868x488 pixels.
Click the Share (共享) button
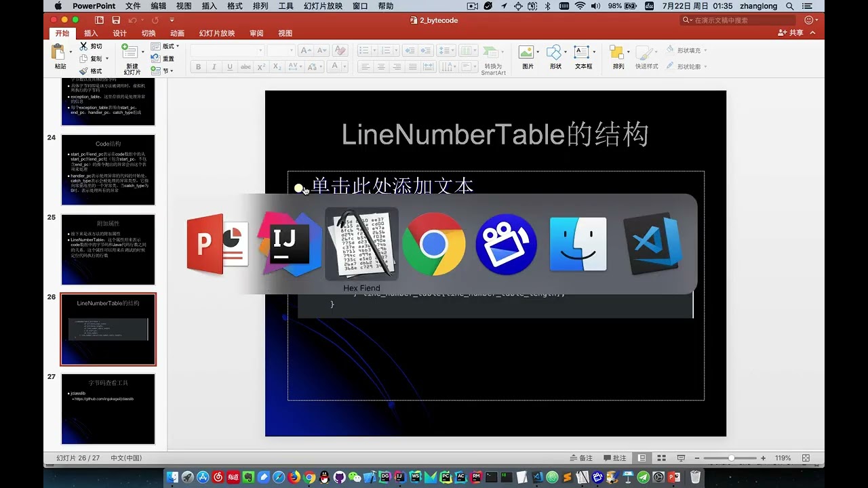(791, 33)
